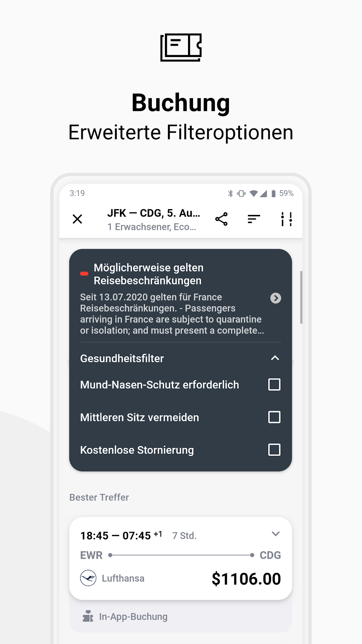
Task: Check the Mittleren Sitz vermeiden box
Action: (x=274, y=417)
